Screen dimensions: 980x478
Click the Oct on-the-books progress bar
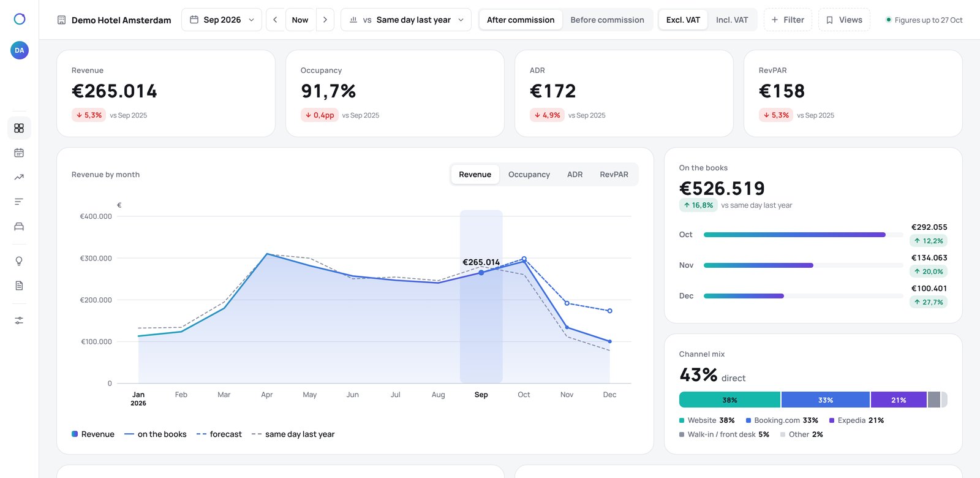803,235
